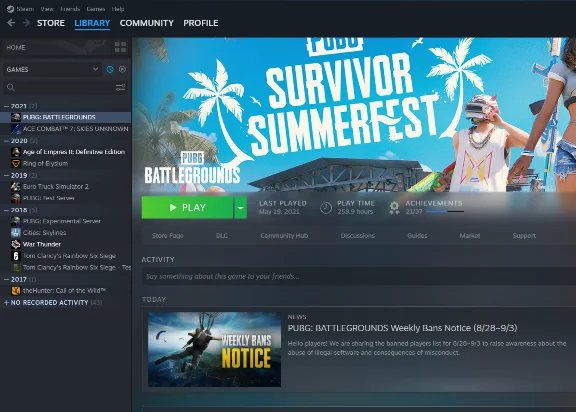Open the Market link
Image resolution: width=576 pixels, height=412 pixels.
[x=470, y=235]
